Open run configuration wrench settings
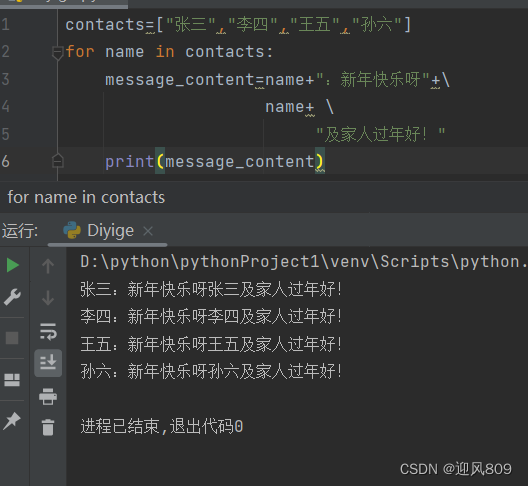The height and width of the screenshot is (486, 528). click(x=12, y=296)
